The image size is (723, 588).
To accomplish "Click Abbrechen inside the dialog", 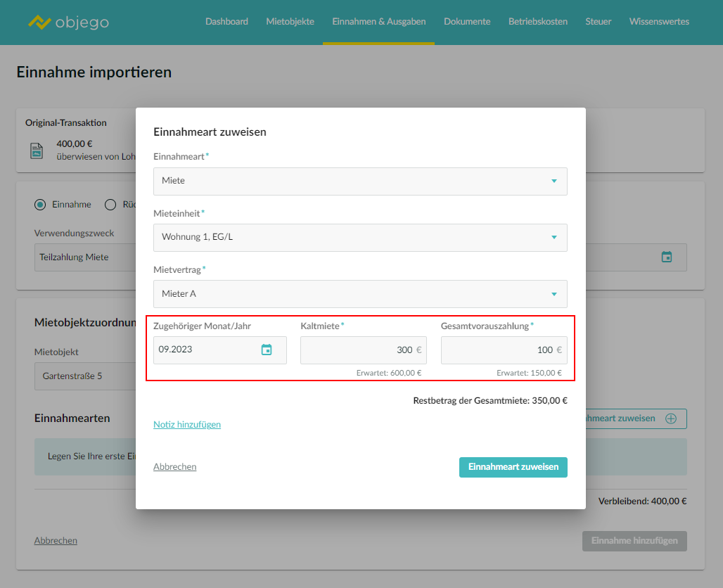I will point(175,466).
